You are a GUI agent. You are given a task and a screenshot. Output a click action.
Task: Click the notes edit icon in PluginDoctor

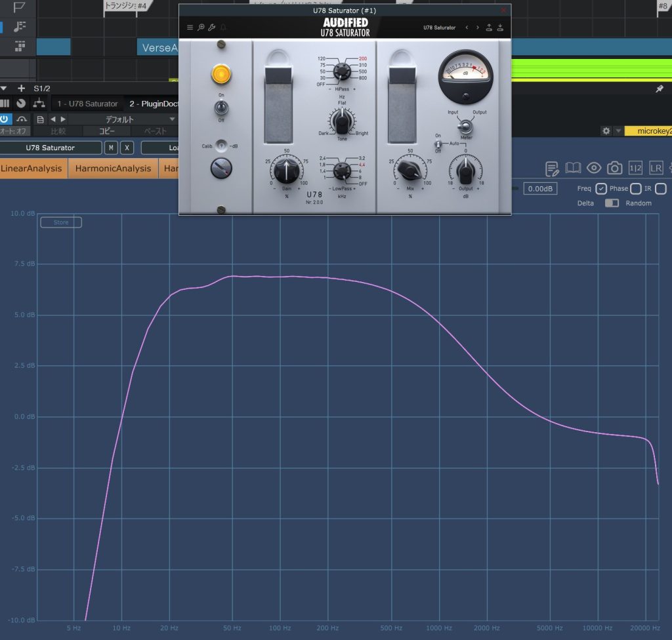click(552, 169)
